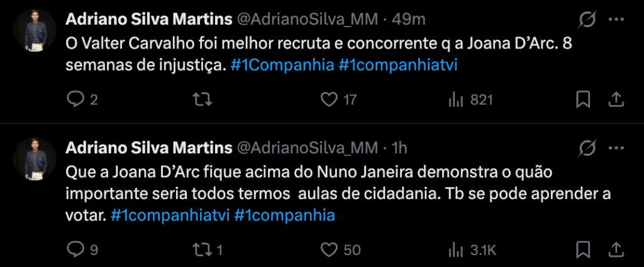View analytics showing 3.1K views
Screen dimensions: 644x267
coord(455,250)
